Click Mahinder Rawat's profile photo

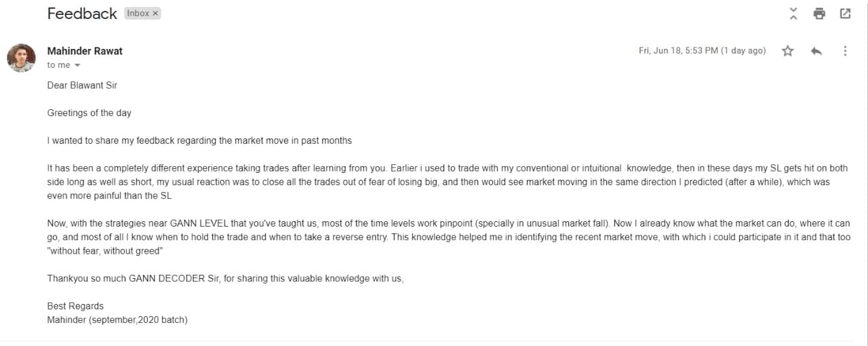click(x=21, y=58)
